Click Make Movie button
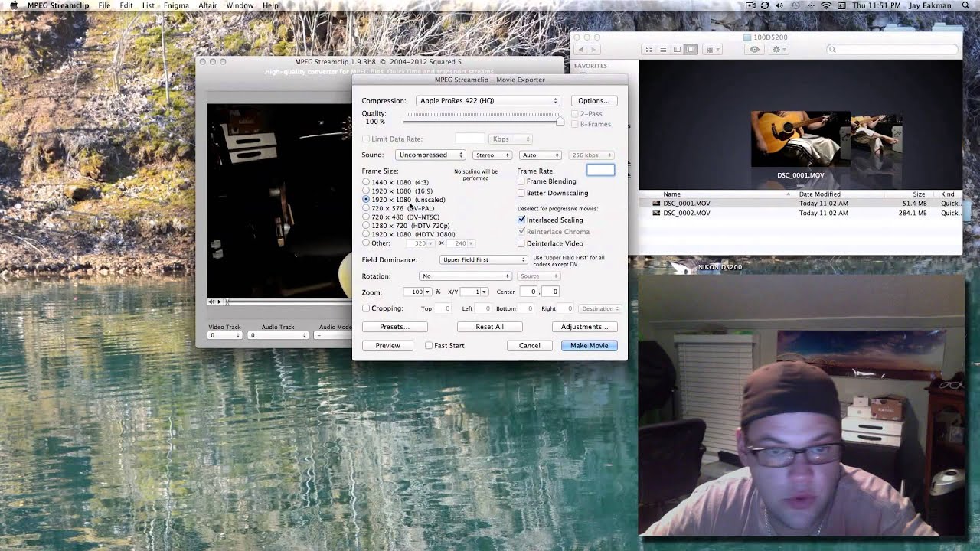 point(589,345)
